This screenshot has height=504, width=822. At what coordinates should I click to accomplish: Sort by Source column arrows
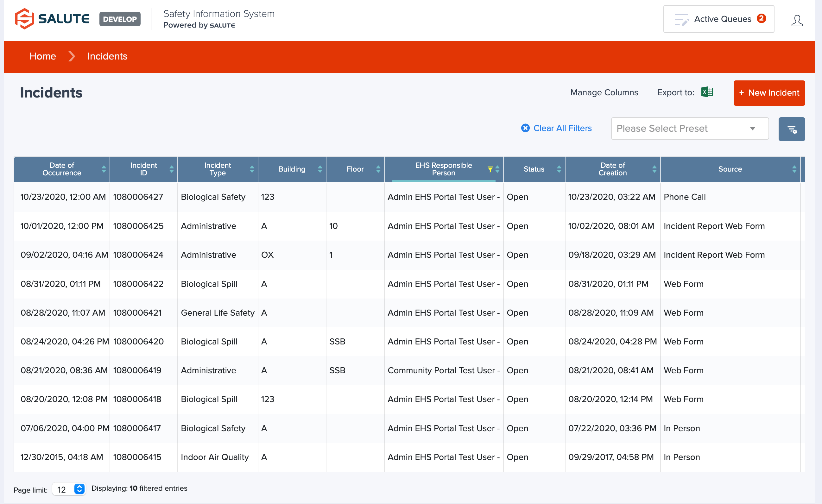pos(794,169)
